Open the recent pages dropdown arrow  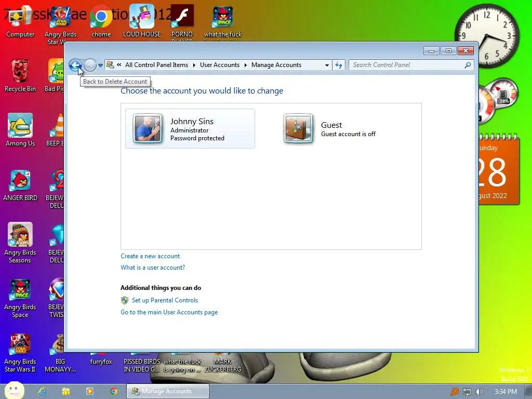tap(100, 65)
